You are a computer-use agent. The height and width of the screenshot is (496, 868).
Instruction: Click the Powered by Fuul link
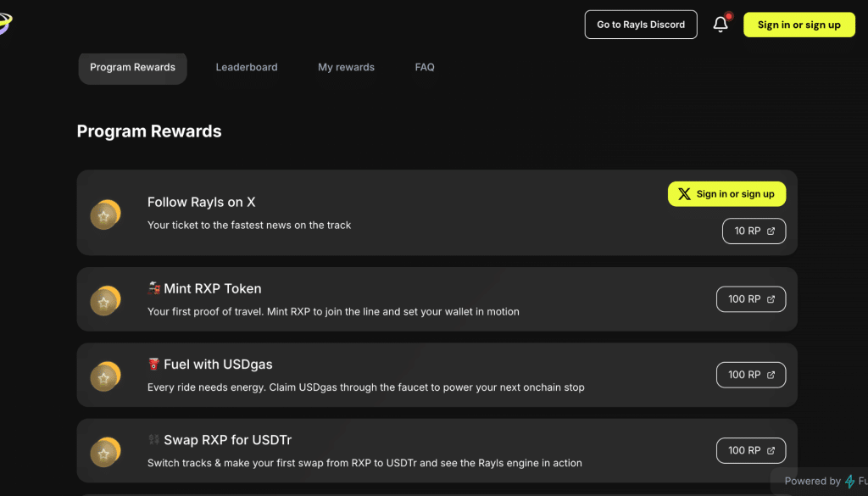click(x=826, y=481)
